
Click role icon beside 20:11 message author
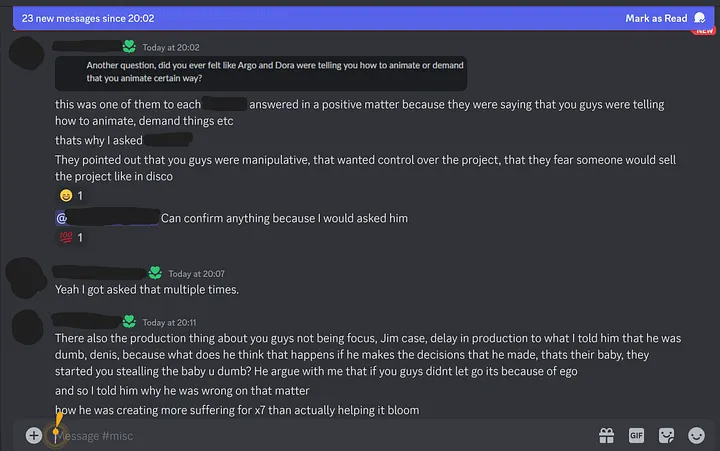pyautogui.click(x=128, y=322)
